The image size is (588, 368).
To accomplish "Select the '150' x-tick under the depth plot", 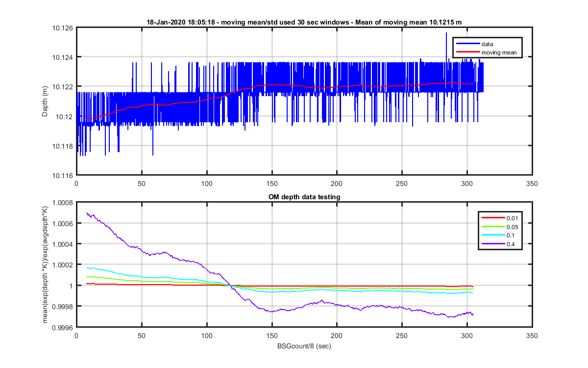I will point(271,184).
